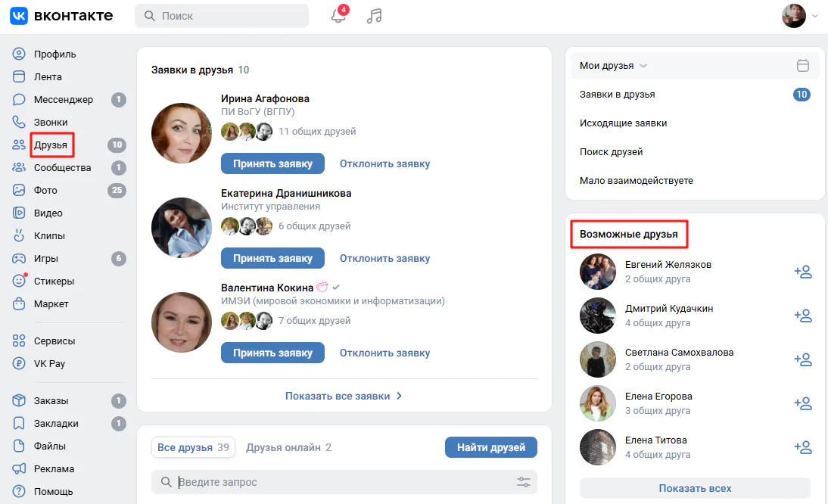Viewport: 828px width, 504px height.
Task: Open the birthdays calendar icon
Action: pyautogui.click(x=803, y=65)
